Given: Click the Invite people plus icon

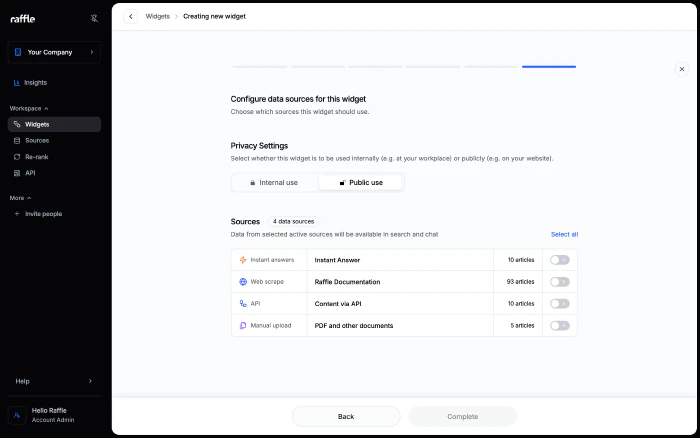Looking at the screenshot, I should click(x=17, y=214).
